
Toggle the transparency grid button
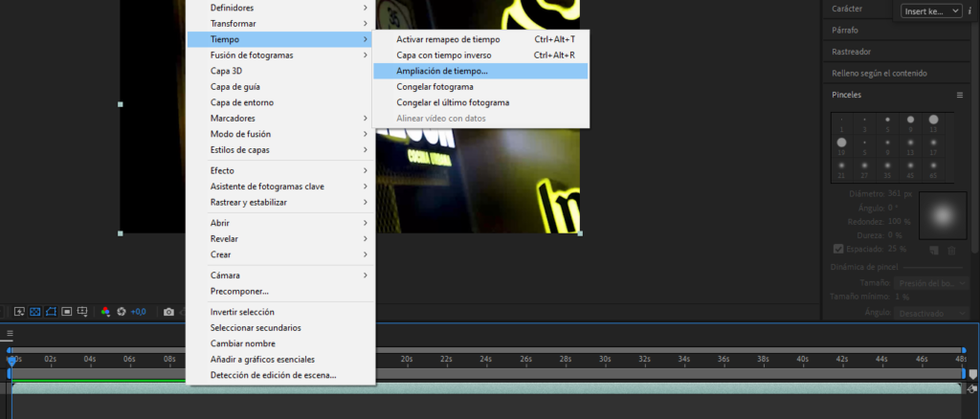tap(34, 311)
